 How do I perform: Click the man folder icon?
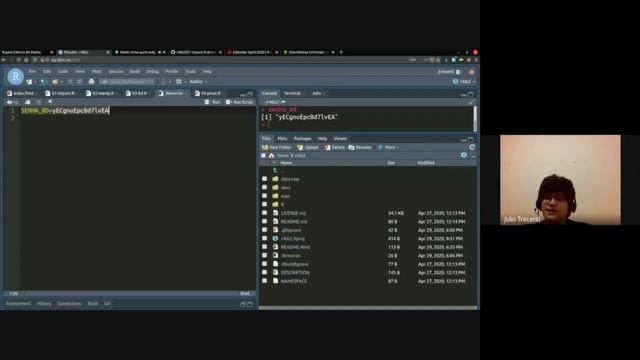point(275,196)
